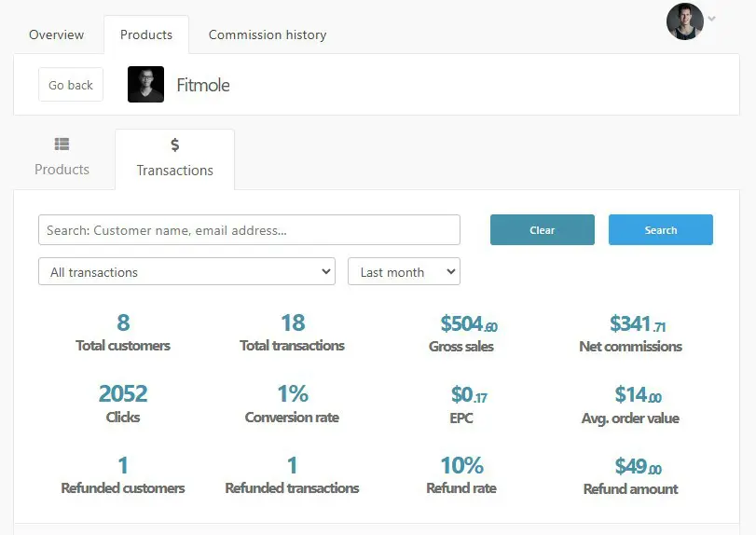Viewport: 756px width, 535px height.
Task: Click the Fitmole vendor photo
Action: pos(145,84)
